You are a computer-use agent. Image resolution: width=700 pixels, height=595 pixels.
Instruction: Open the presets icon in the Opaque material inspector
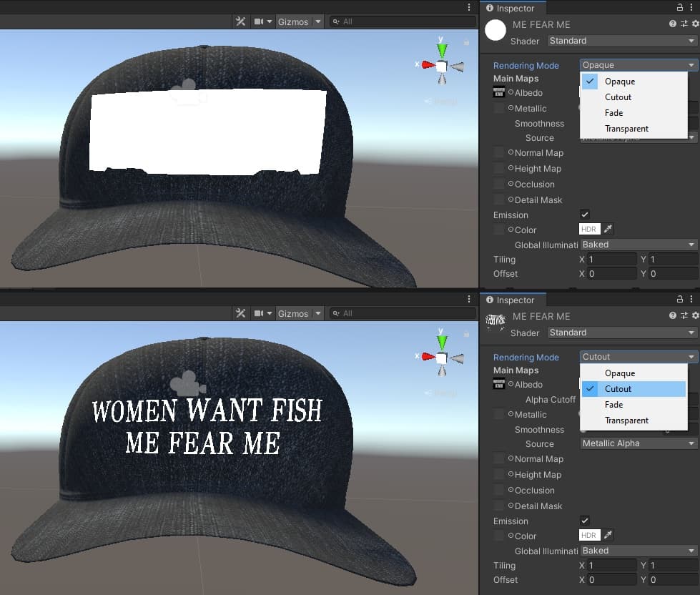[684, 24]
